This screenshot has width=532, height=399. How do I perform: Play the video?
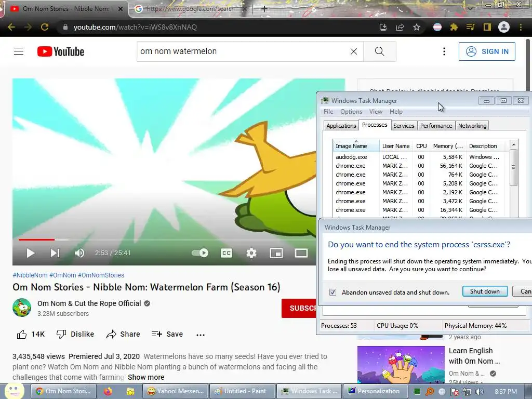[31, 253]
